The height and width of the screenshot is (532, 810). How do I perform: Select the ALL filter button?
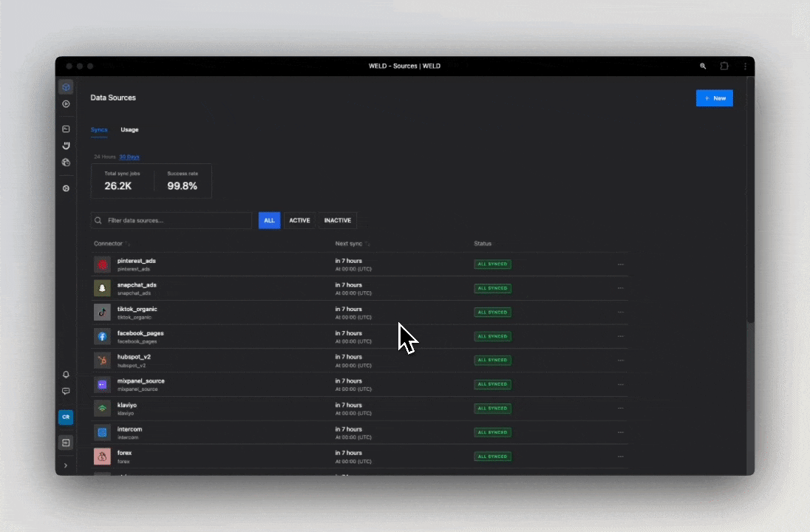click(269, 221)
